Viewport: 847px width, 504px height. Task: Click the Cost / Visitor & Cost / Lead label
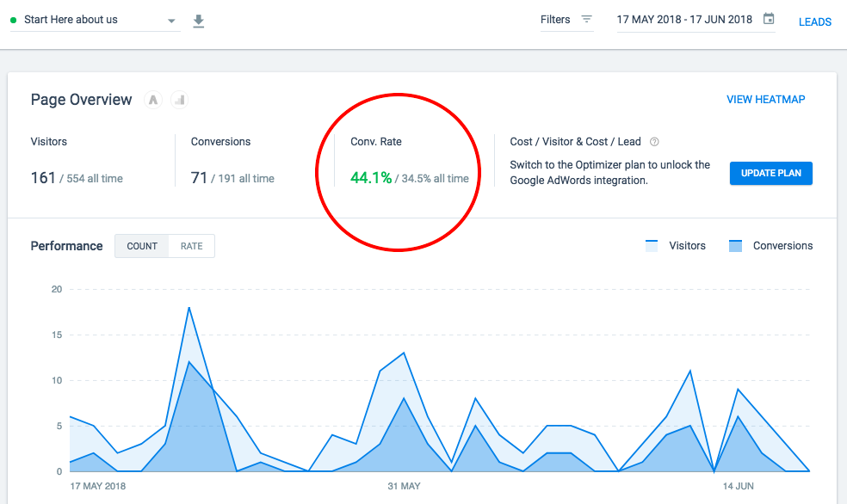575,141
